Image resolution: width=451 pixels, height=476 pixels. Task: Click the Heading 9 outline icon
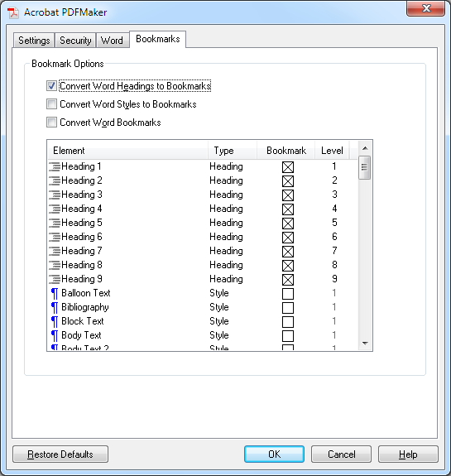(x=55, y=279)
